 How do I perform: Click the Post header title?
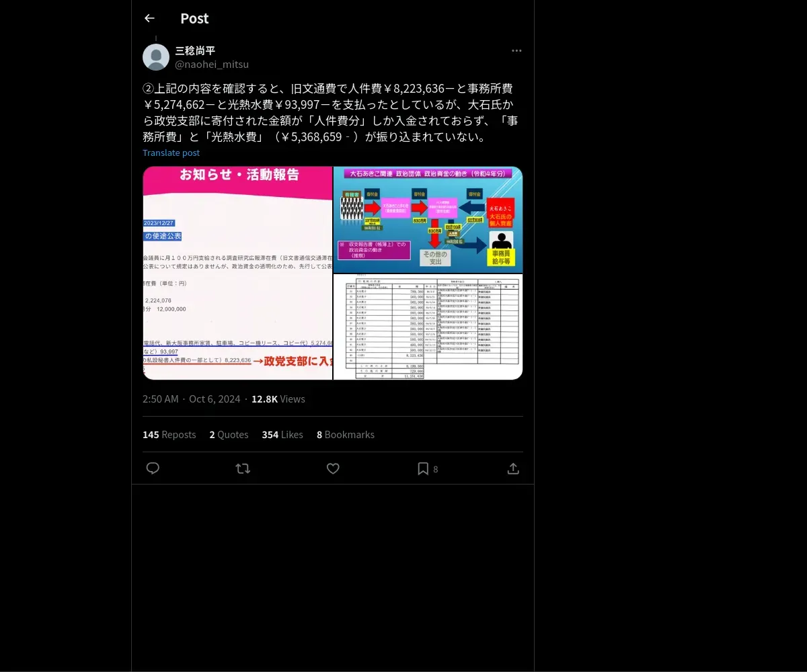click(x=194, y=19)
